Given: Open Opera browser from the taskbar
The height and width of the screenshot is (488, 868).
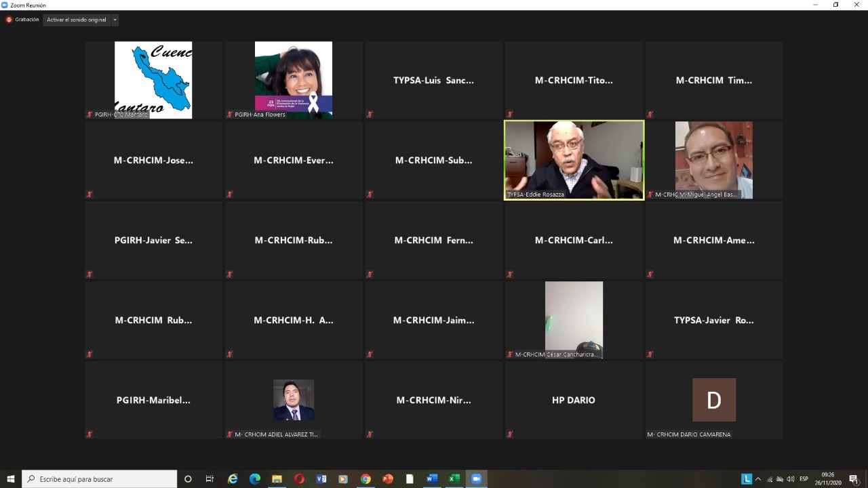Looking at the screenshot, I should (x=299, y=479).
